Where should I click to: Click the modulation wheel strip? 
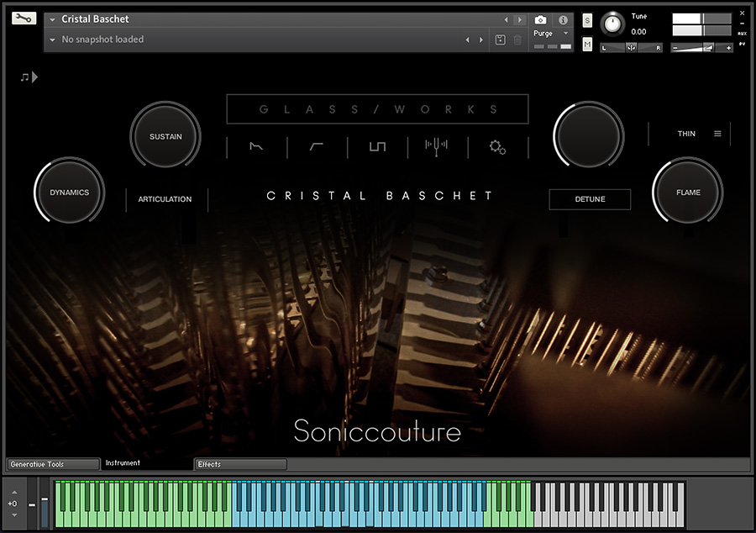pyautogui.click(x=45, y=504)
